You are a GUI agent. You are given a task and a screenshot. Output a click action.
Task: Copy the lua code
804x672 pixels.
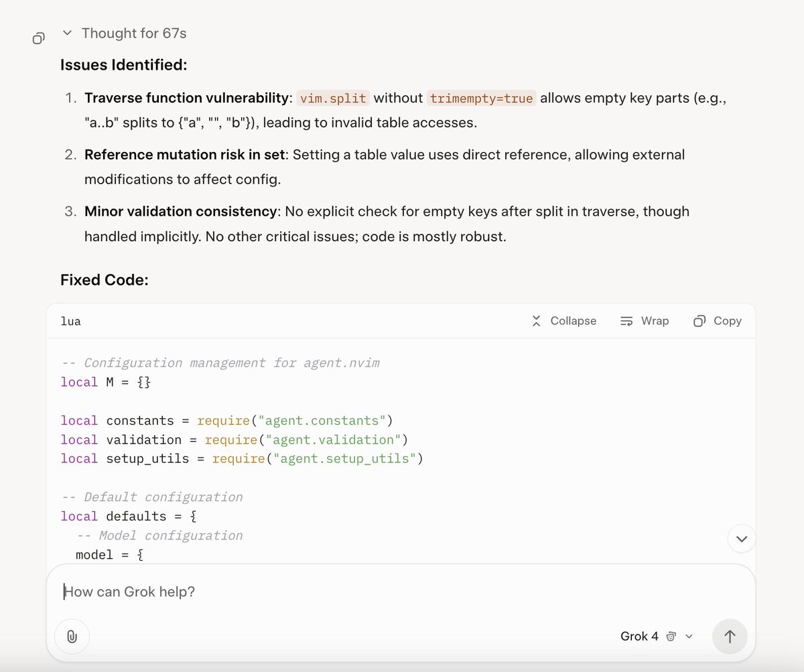pyautogui.click(x=718, y=321)
